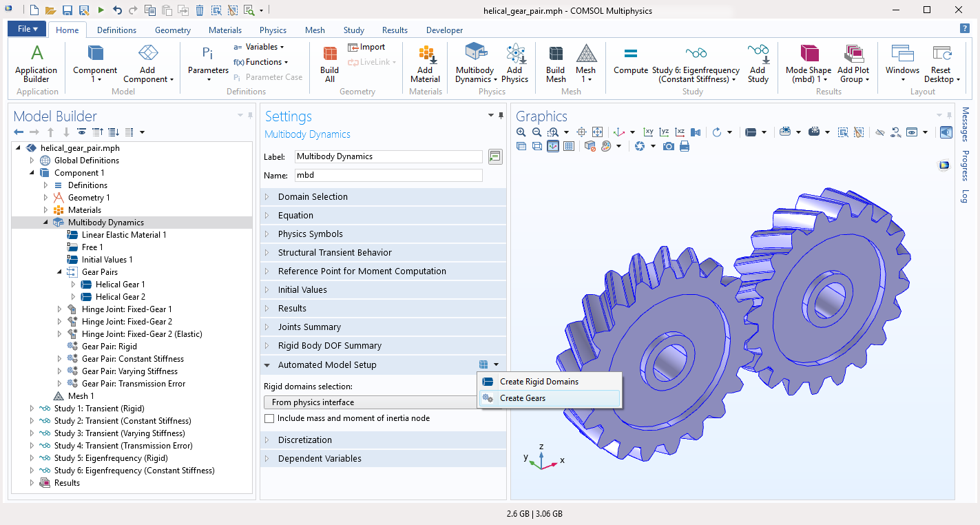The image size is (980, 525).
Task: Zoom in on the Graphics view
Action: coord(521,132)
